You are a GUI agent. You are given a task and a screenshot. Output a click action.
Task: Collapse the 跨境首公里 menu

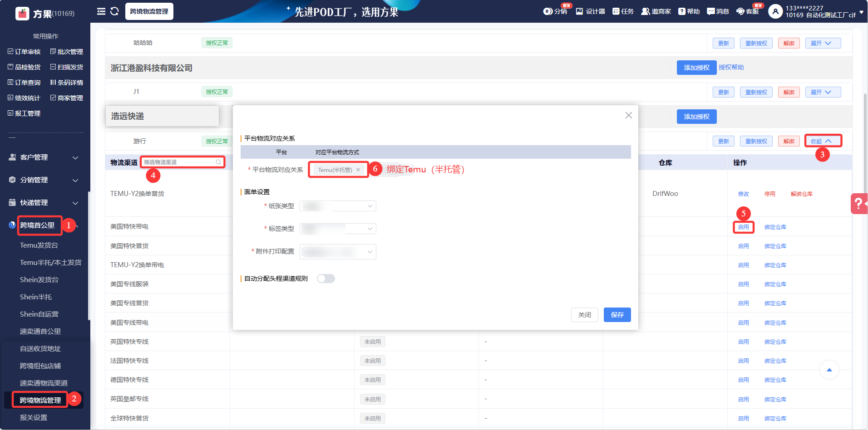[x=44, y=225]
